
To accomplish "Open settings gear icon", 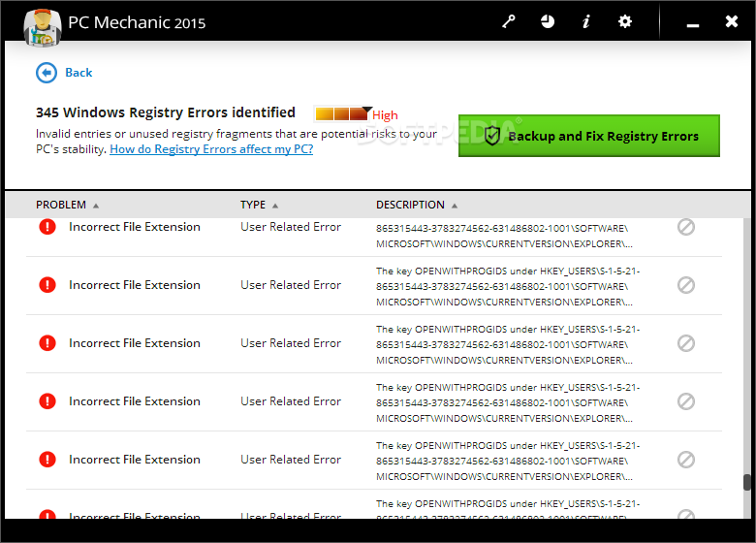I will tap(625, 21).
